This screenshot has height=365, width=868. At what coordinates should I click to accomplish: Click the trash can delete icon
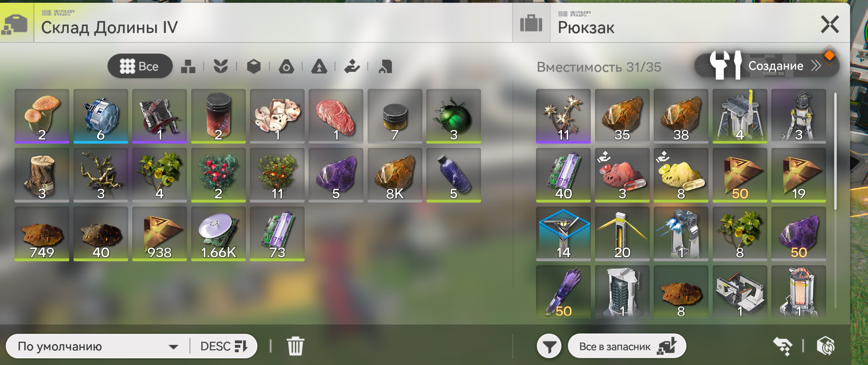pyautogui.click(x=295, y=346)
